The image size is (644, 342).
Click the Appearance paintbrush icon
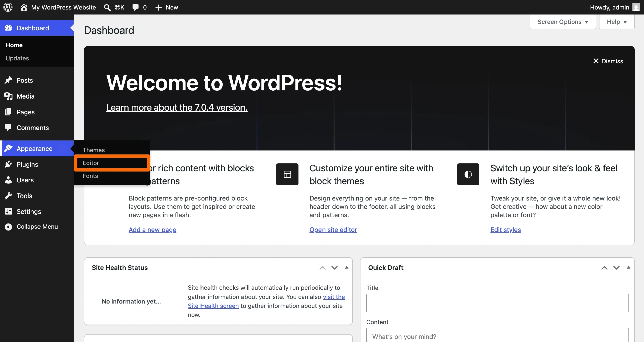(8, 148)
